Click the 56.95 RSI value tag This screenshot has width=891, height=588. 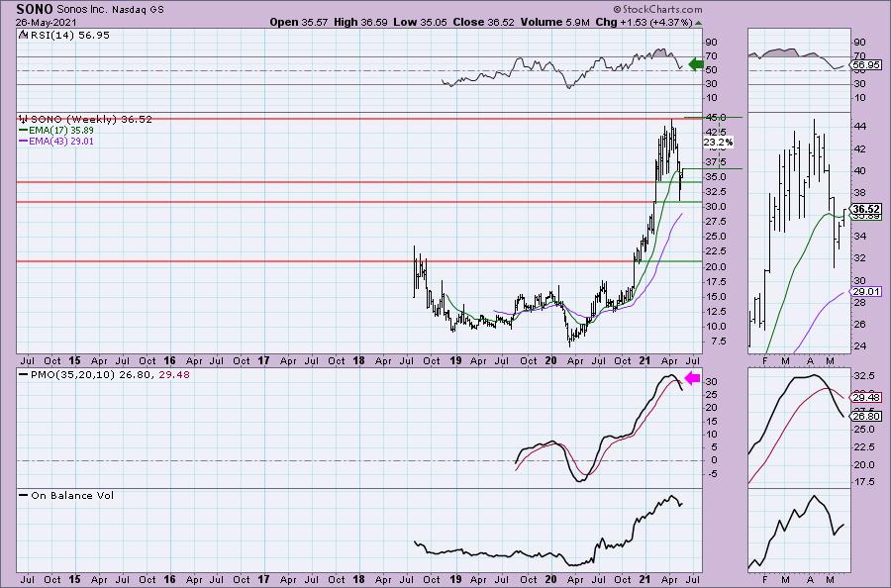[866, 65]
